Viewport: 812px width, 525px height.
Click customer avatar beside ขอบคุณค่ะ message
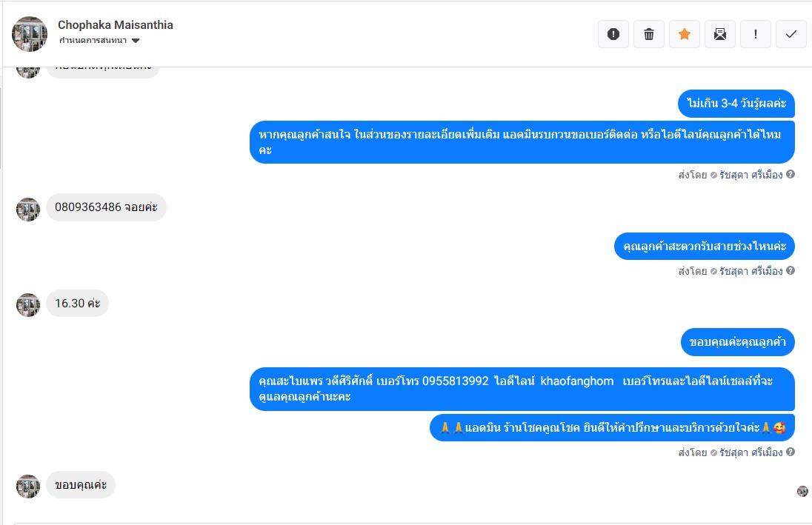click(x=28, y=486)
